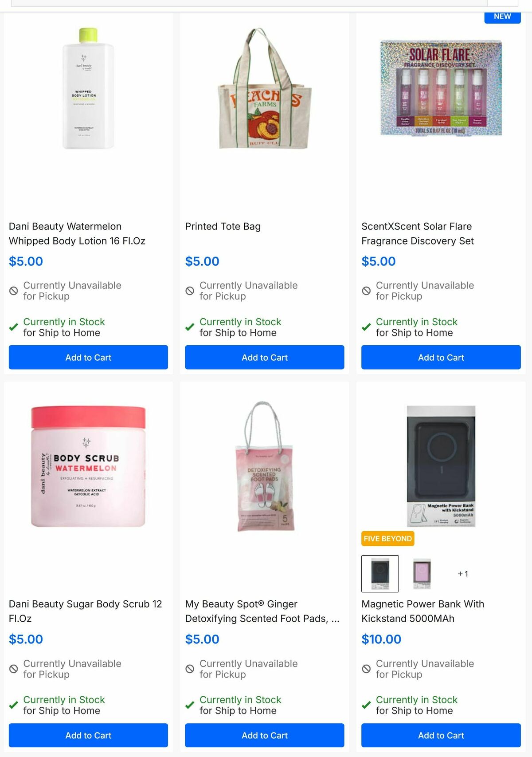
Task: Click the green in-stock checkmark on the lotion listing
Action: [x=13, y=327]
